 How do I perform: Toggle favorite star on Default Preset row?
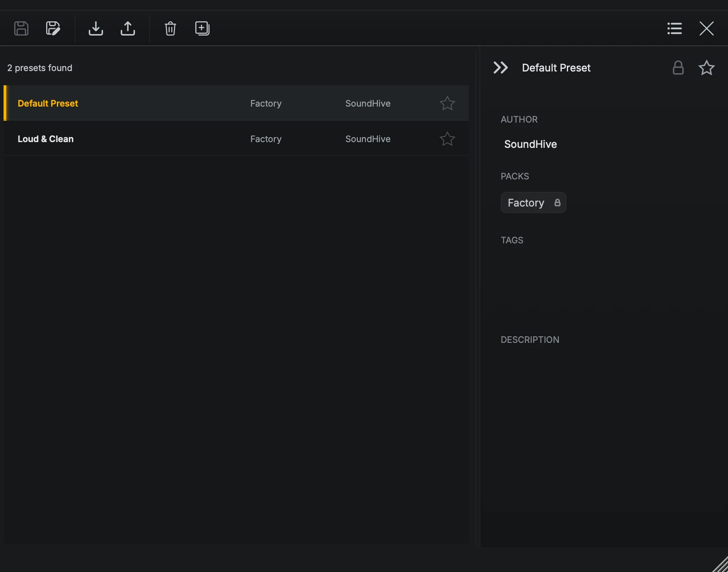pos(447,103)
